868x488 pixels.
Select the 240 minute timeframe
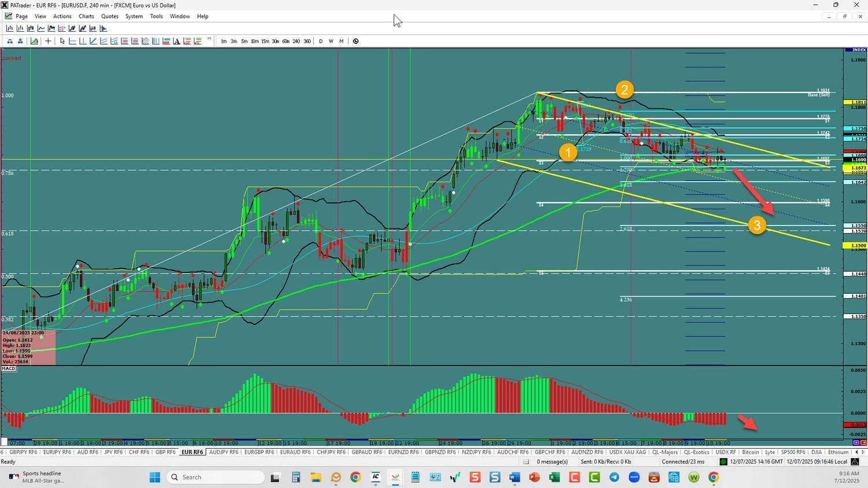[x=296, y=41]
